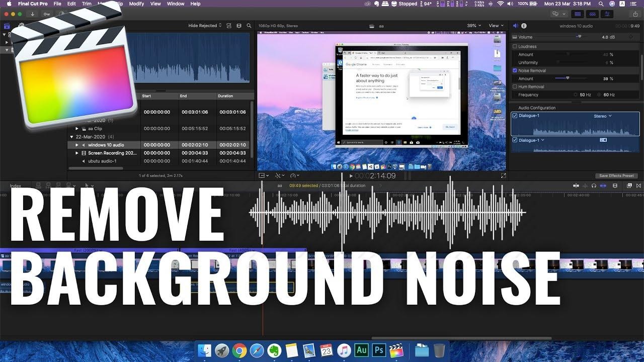Toggle the filmstrip clip appearance icon
Viewport: 644px width, 362px height.
[x=229, y=26]
